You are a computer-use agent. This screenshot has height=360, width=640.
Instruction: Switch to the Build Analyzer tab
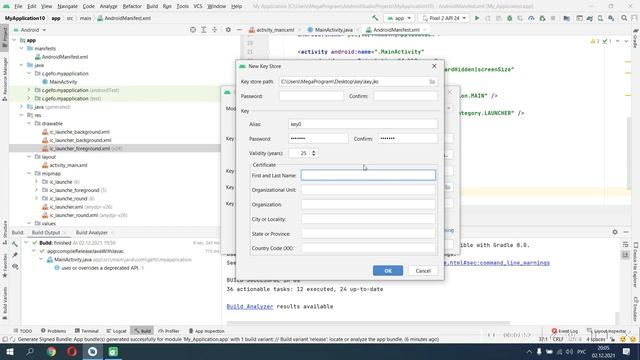pyautogui.click(x=92, y=232)
